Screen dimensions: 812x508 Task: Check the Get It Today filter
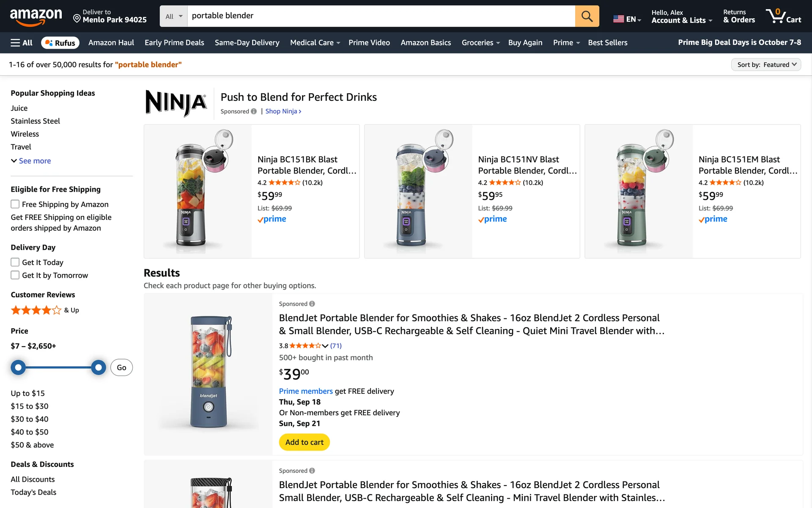15,262
